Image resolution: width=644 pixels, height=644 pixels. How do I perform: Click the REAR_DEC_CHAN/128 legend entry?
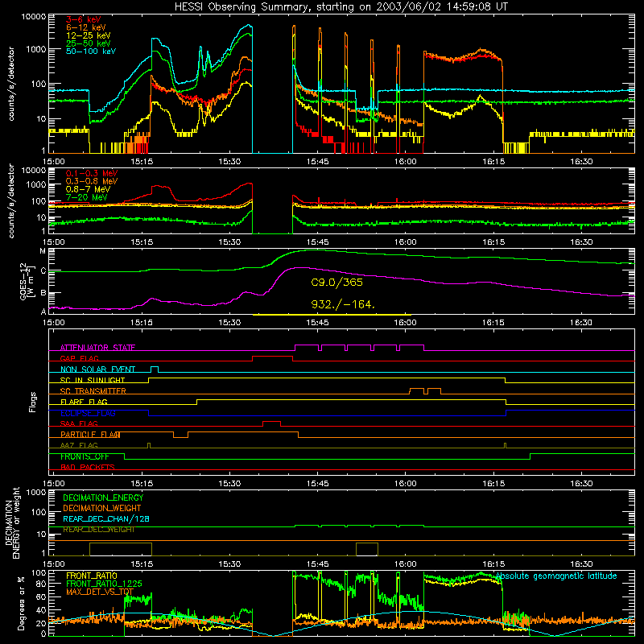pos(106,518)
